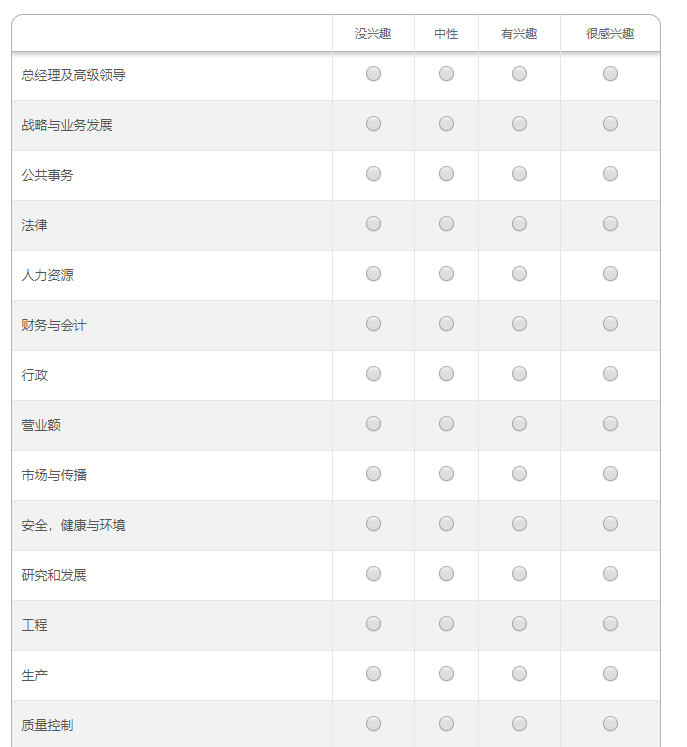Screen dimensions: 687x747
Task: Click the 有兴趣 column header
Action: 519,34
